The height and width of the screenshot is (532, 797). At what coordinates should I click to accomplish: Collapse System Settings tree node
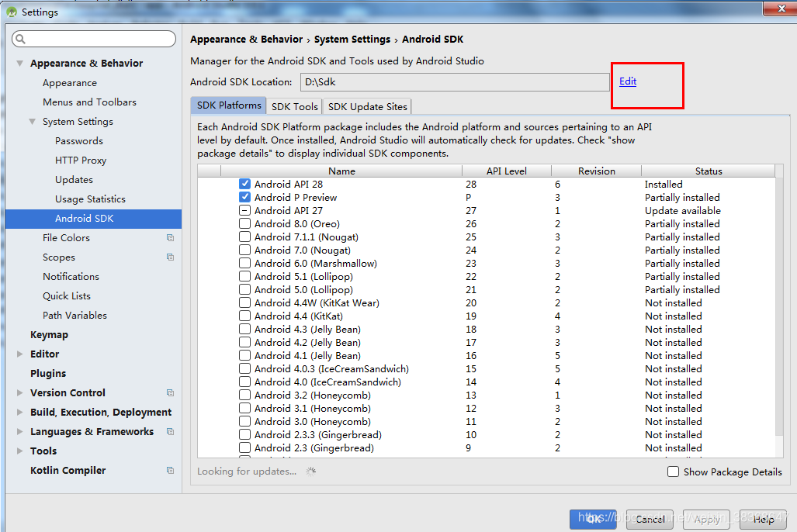[33, 122]
